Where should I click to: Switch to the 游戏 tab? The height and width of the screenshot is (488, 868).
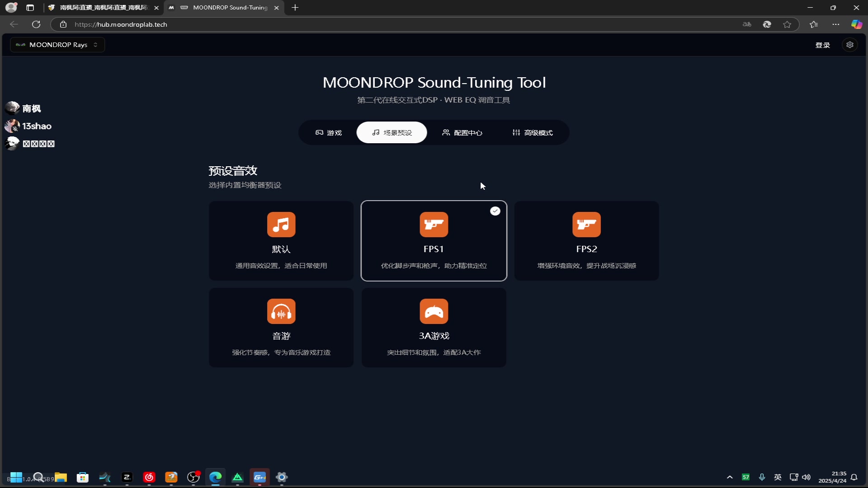click(329, 132)
